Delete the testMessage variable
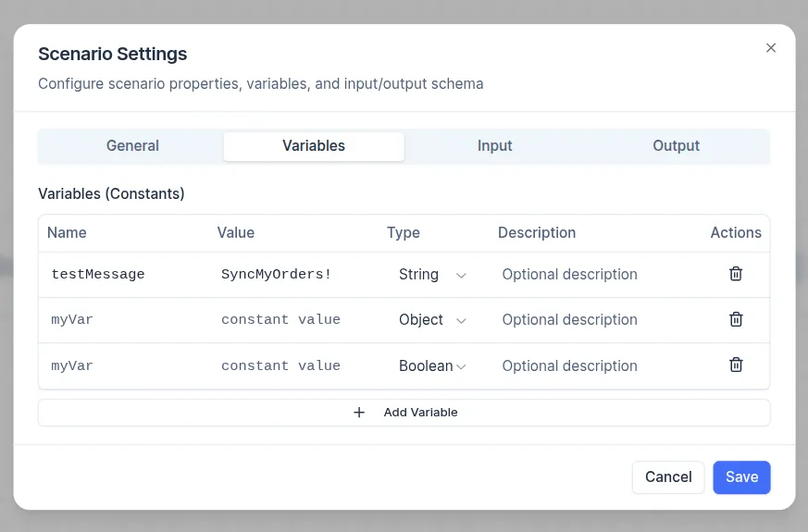Screen dimensions: 808x532 tap(736, 274)
